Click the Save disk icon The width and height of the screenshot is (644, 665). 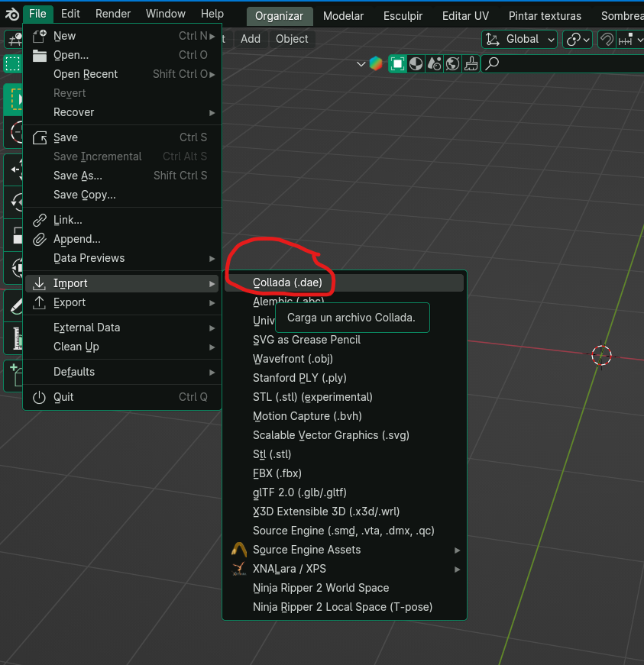coord(40,138)
